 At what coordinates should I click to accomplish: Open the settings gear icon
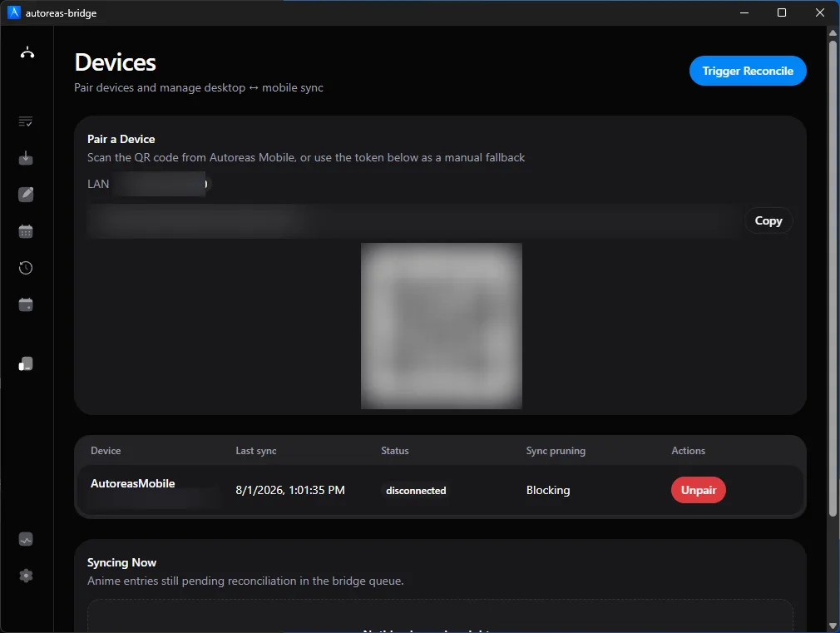click(x=26, y=576)
